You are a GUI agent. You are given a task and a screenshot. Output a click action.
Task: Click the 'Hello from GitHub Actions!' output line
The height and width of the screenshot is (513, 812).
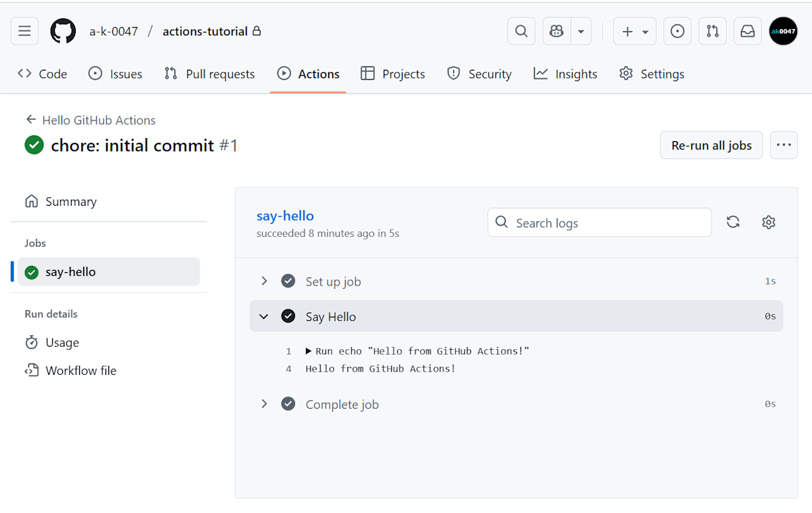[x=380, y=369]
